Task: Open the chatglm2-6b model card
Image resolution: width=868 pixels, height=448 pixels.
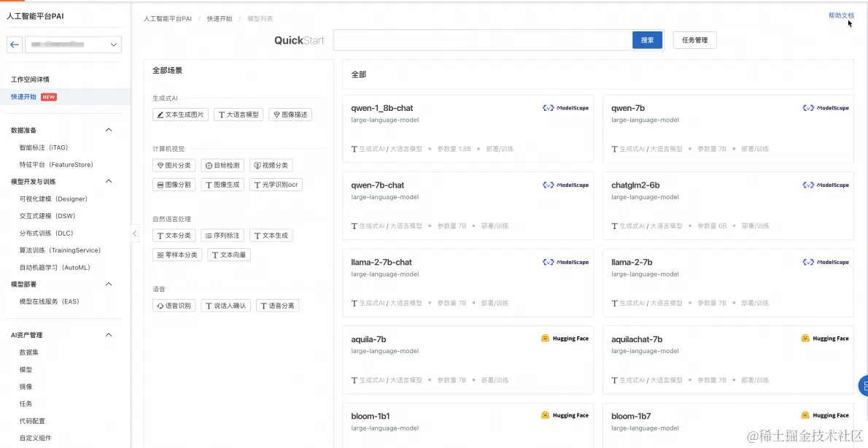Action: click(x=728, y=206)
